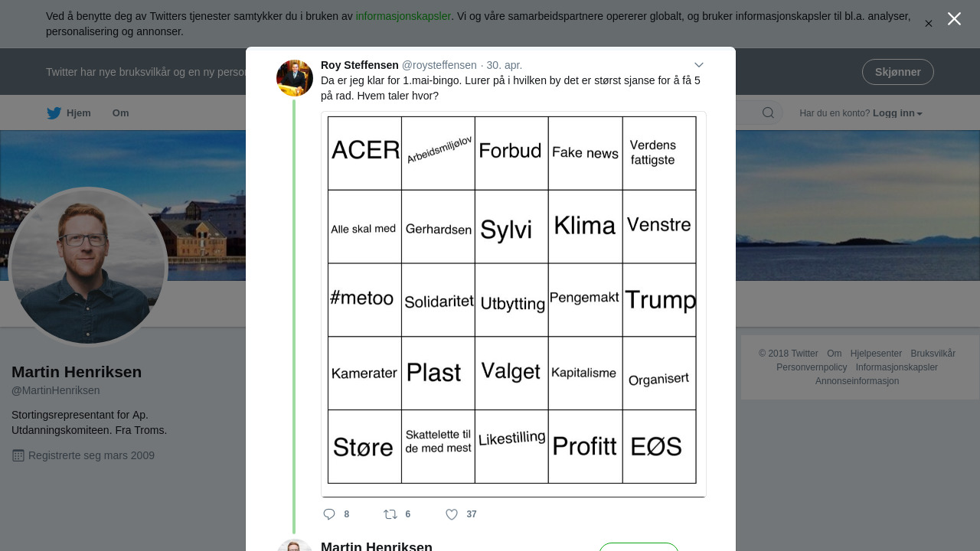
Task: Dismiss the cookie notice with the small X
Action: coord(929,24)
